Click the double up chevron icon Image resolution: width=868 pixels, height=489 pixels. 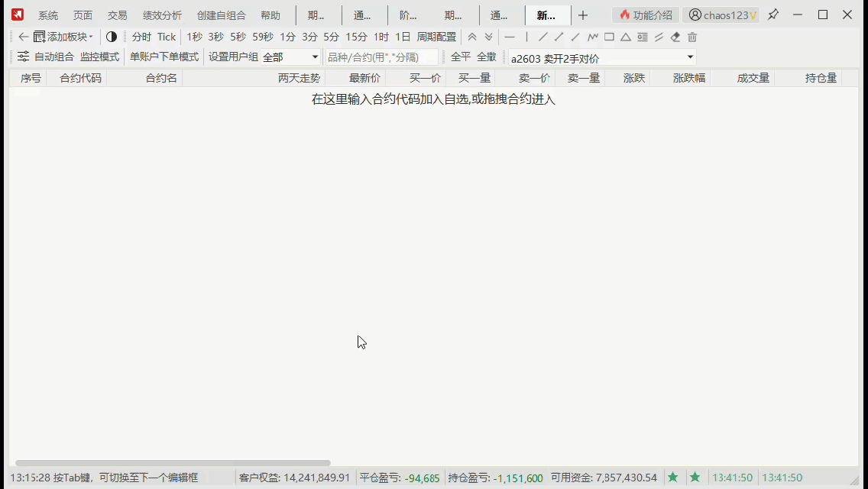click(x=472, y=37)
